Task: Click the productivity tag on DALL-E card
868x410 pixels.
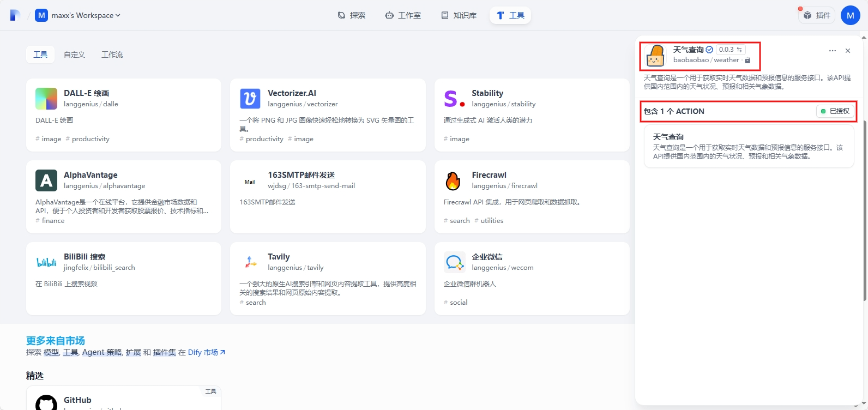Action: (87, 139)
